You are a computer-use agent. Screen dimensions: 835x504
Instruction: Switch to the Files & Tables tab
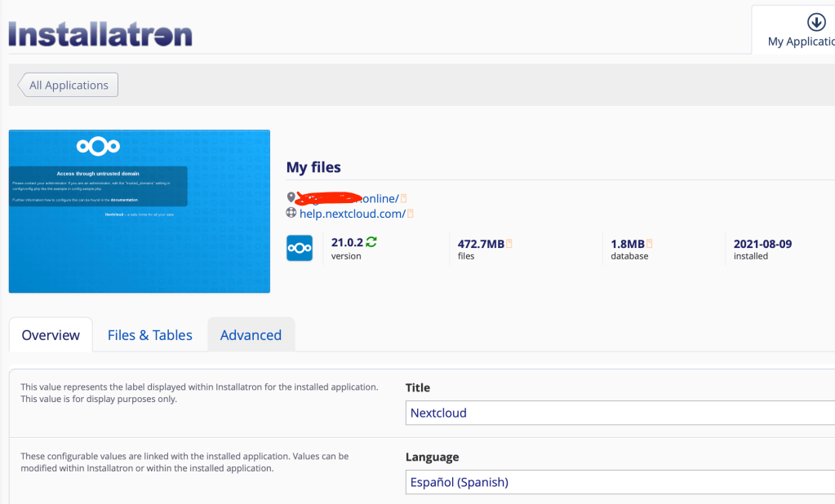(150, 335)
